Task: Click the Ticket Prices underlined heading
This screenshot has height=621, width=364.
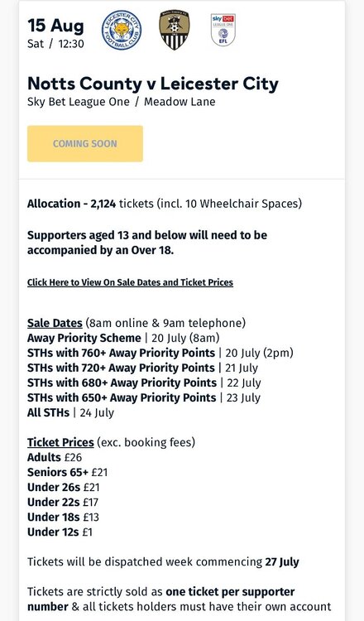Action: point(60,442)
